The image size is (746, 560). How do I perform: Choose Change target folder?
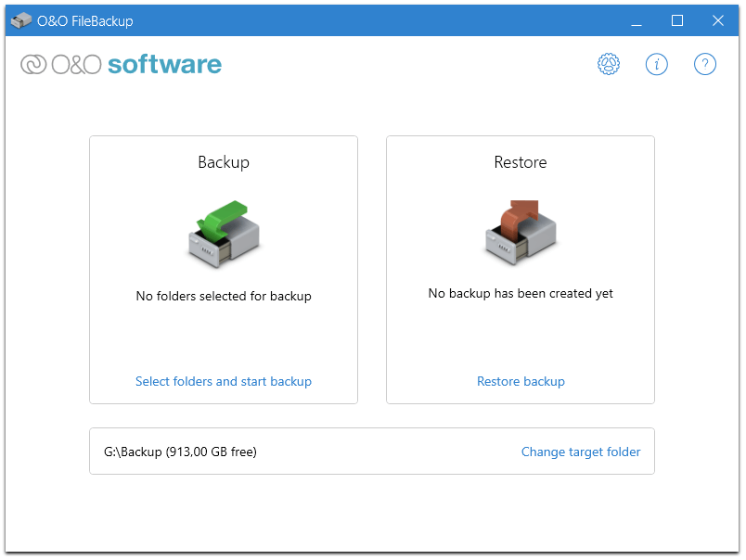pos(581,452)
